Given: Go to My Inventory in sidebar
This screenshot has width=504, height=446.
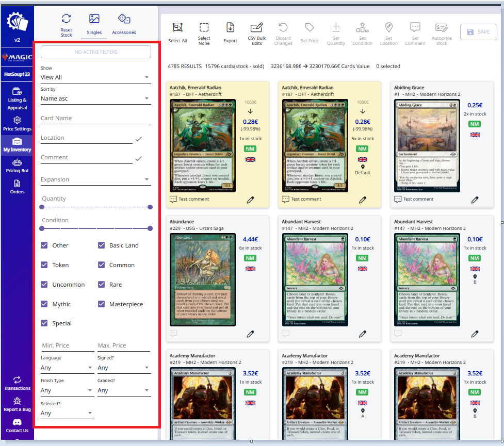Looking at the screenshot, I should click(18, 145).
